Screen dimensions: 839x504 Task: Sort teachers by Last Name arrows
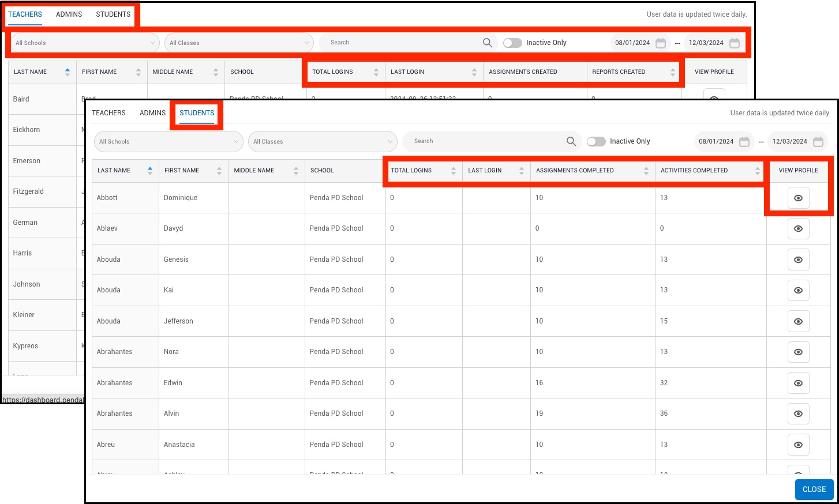coord(68,72)
